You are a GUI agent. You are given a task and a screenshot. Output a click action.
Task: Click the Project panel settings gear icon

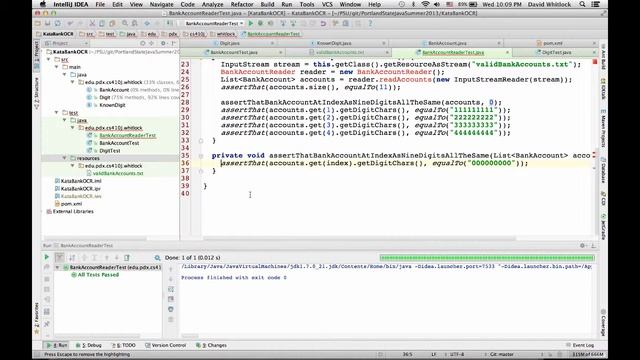(x=163, y=43)
